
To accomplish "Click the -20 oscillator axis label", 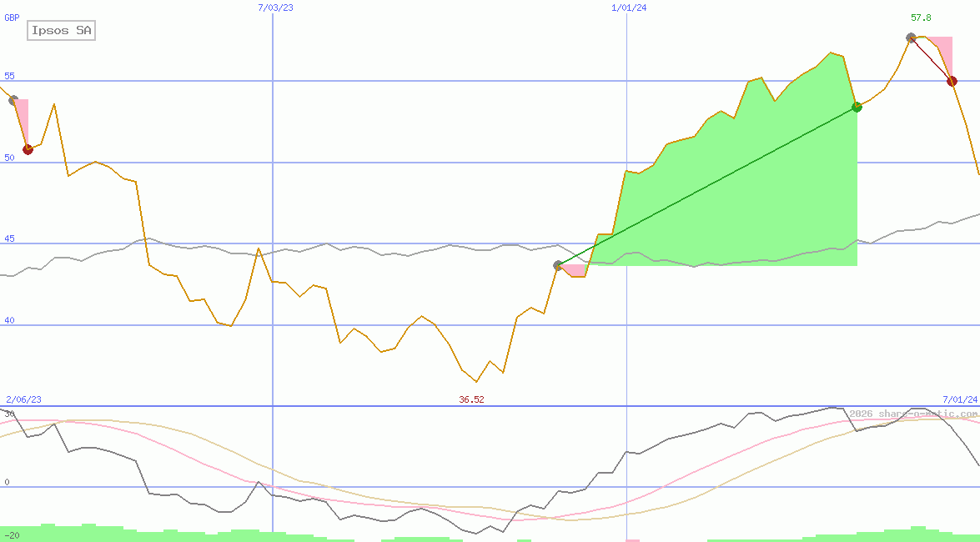I will click(12, 534).
